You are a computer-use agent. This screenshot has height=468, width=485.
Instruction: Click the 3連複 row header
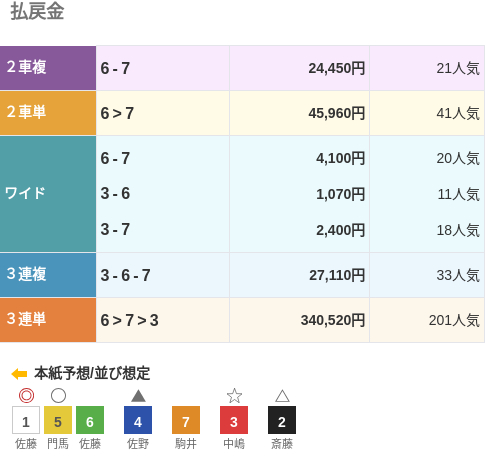click(48, 275)
